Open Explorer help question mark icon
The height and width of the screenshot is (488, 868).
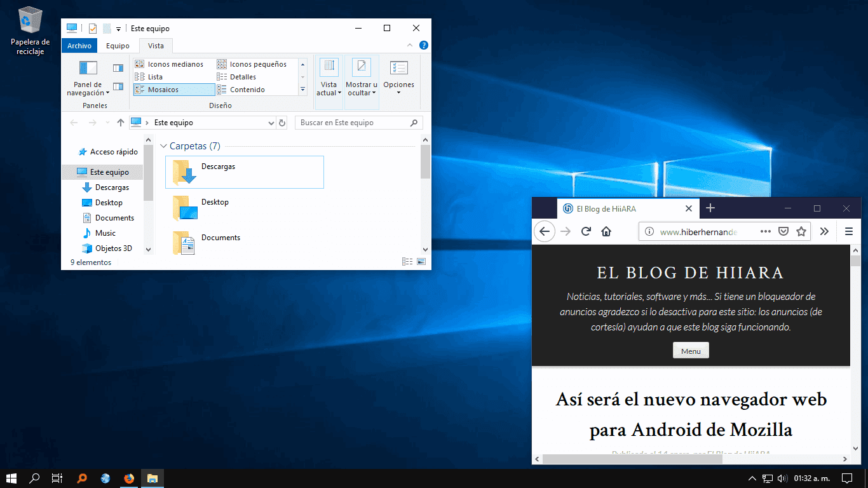[x=424, y=45]
